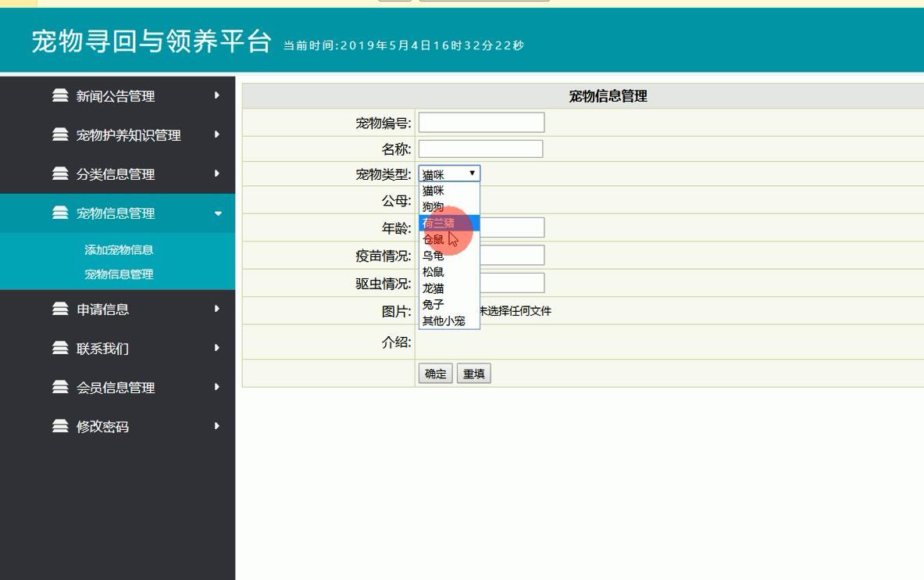The width and height of the screenshot is (924, 580).
Task: Click the 宠物类型 dropdown box
Action: pos(449,174)
